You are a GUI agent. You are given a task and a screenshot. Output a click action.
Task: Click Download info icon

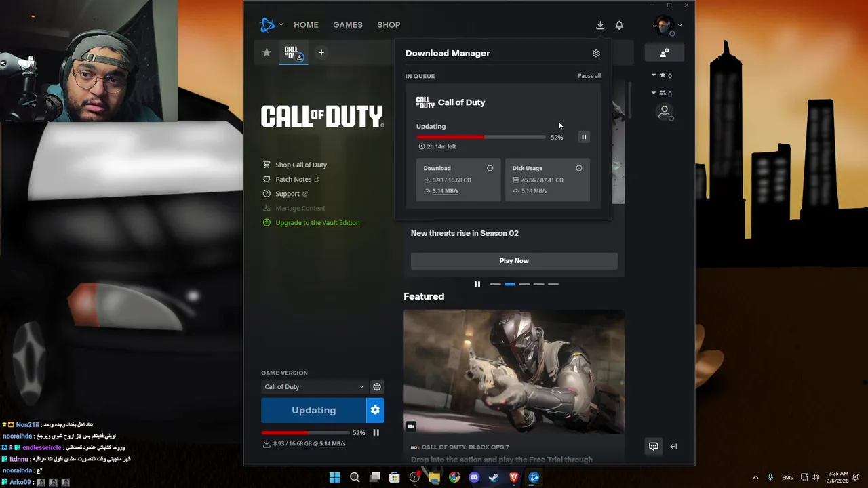pos(490,168)
